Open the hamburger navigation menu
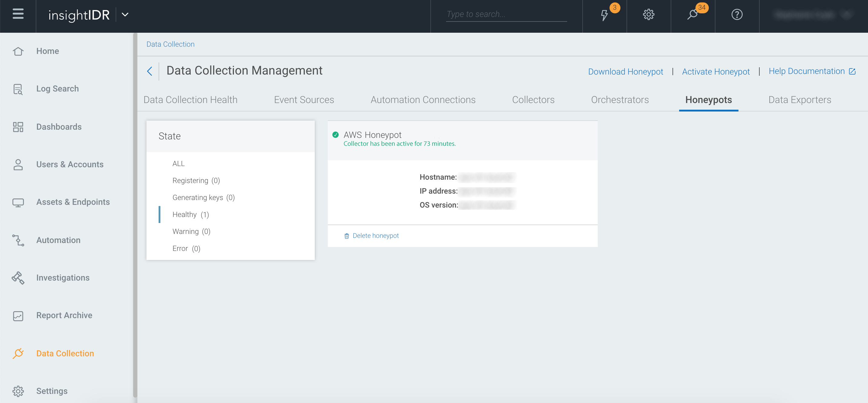868x403 pixels. [18, 14]
